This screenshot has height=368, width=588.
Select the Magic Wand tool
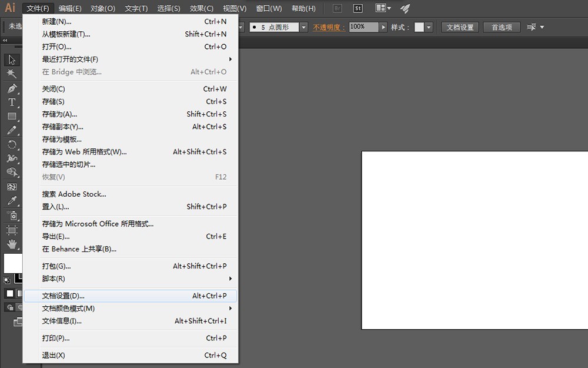coord(12,74)
